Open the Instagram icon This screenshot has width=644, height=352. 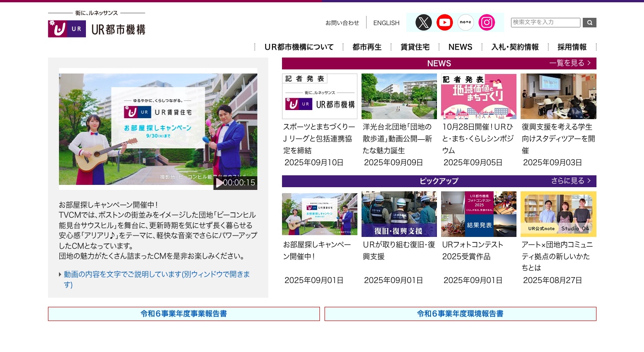click(x=486, y=22)
